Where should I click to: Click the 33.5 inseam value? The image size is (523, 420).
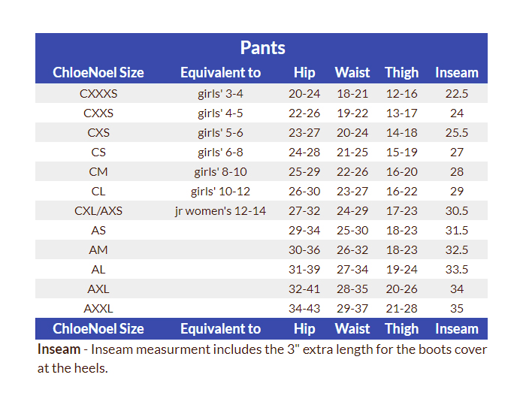[456, 270]
